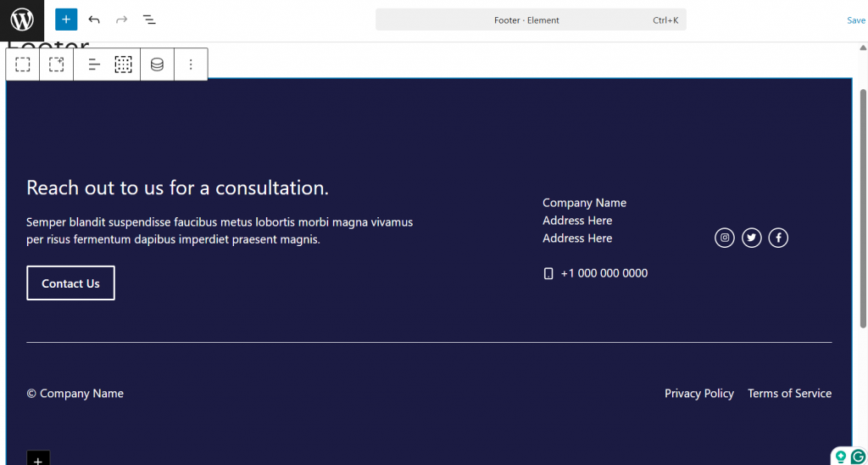Select the Company Name address line

[x=584, y=203]
